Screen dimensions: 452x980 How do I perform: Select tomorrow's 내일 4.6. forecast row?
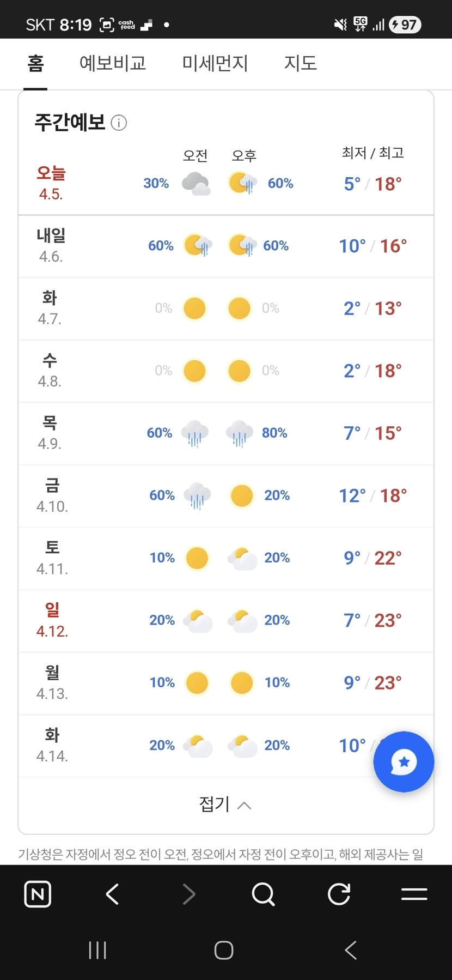(x=225, y=246)
